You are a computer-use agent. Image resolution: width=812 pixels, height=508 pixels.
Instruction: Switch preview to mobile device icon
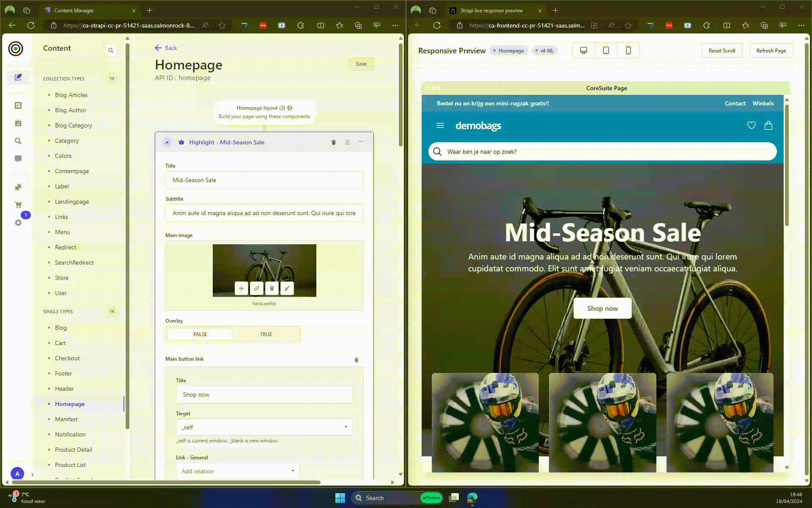(x=628, y=50)
